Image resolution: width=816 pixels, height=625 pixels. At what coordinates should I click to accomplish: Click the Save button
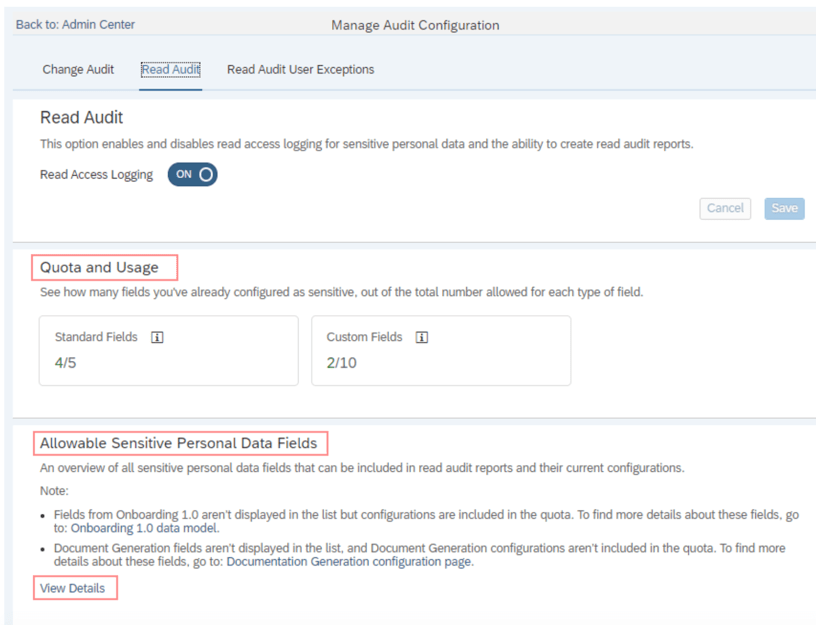point(784,208)
